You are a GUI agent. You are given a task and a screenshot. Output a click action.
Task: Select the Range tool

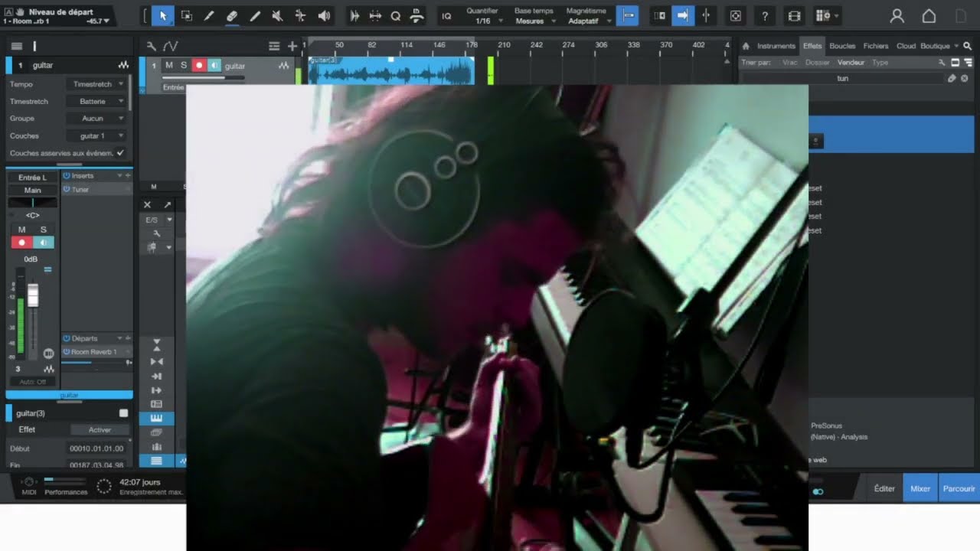tap(186, 15)
